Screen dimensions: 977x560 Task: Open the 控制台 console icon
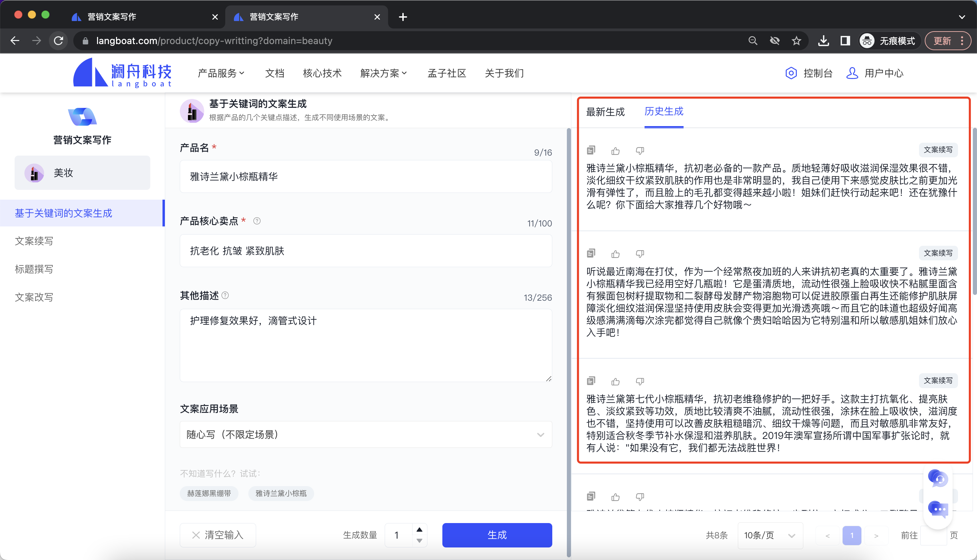point(791,73)
